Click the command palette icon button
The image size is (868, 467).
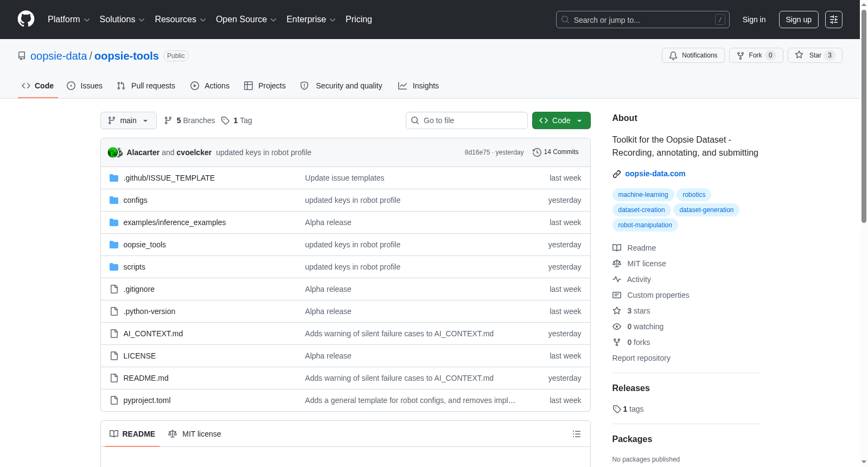point(833,20)
